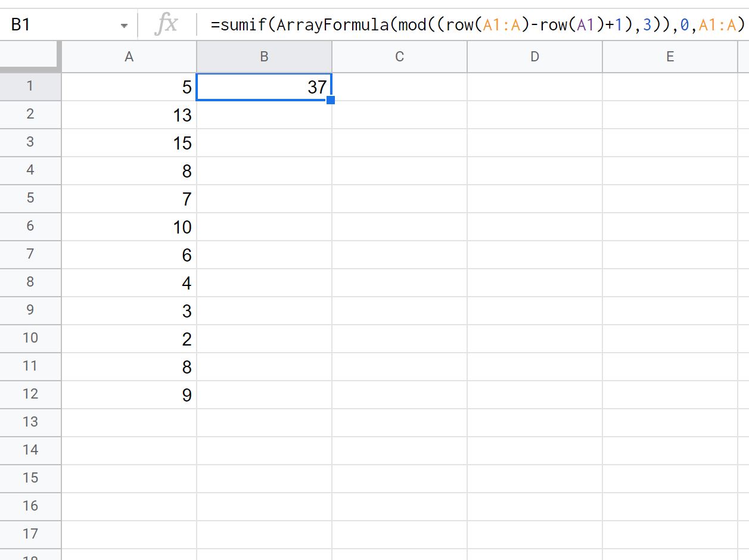Click cell A10 containing 2
This screenshot has height=560, width=749.
click(x=129, y=339)
